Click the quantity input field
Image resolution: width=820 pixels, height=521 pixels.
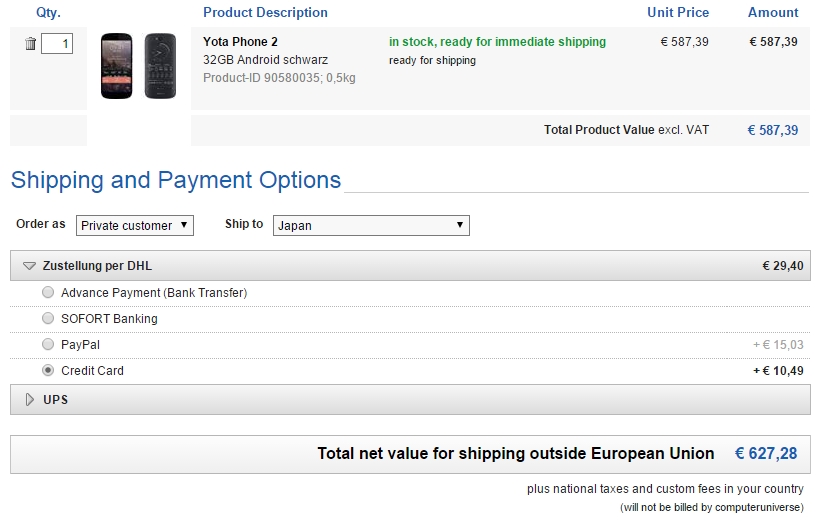click(x=57, y=44)
